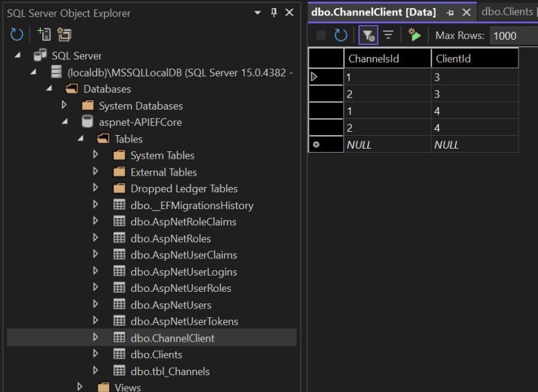Screen dimensions: 538x392
Task: Click the ClientId column header
Action: point(475,58)
